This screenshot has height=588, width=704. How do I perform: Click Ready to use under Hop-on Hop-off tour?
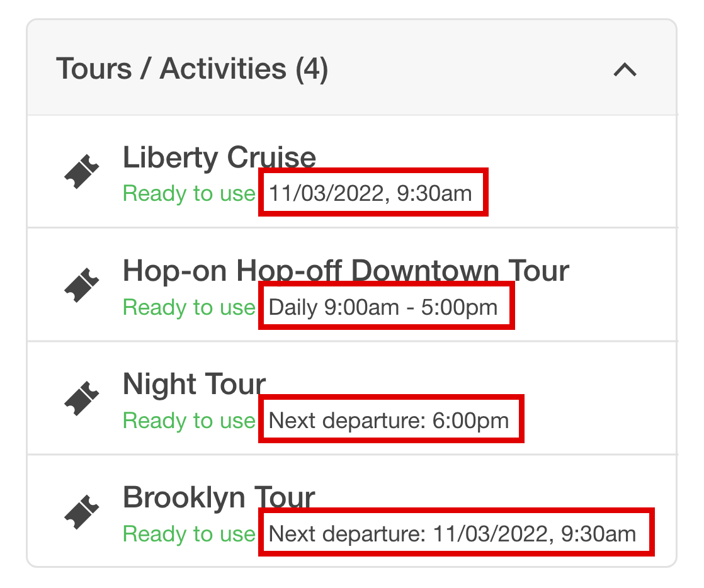point(189,307)
